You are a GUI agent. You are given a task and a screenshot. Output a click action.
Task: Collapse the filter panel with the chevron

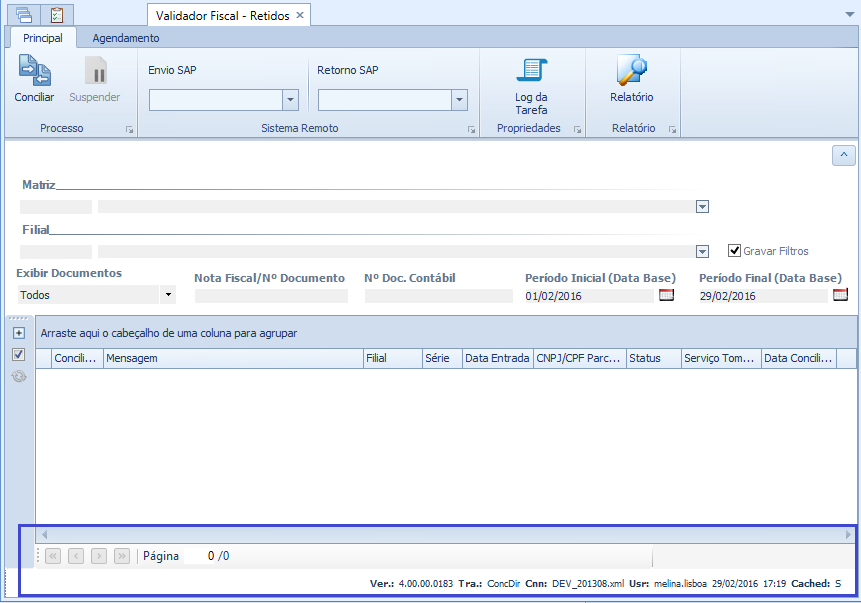pos(843,155)
